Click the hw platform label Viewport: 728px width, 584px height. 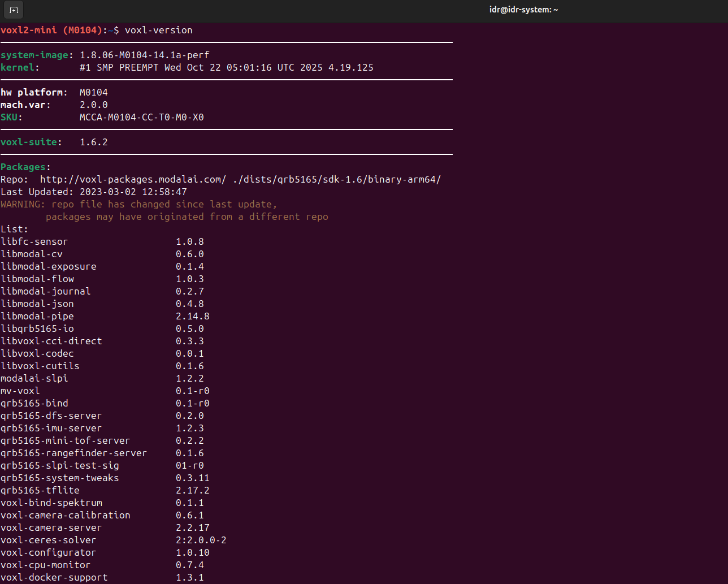pos(34,92)
